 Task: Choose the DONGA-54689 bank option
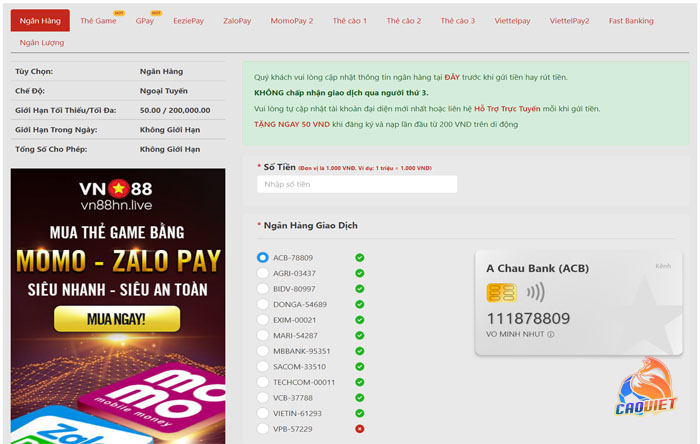point(262,304)
